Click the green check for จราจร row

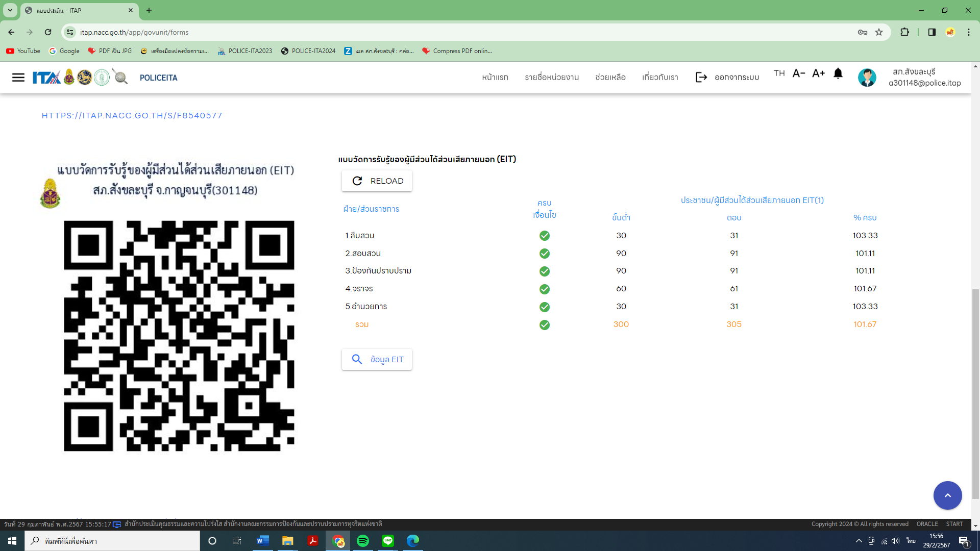(x=545, y=289)
